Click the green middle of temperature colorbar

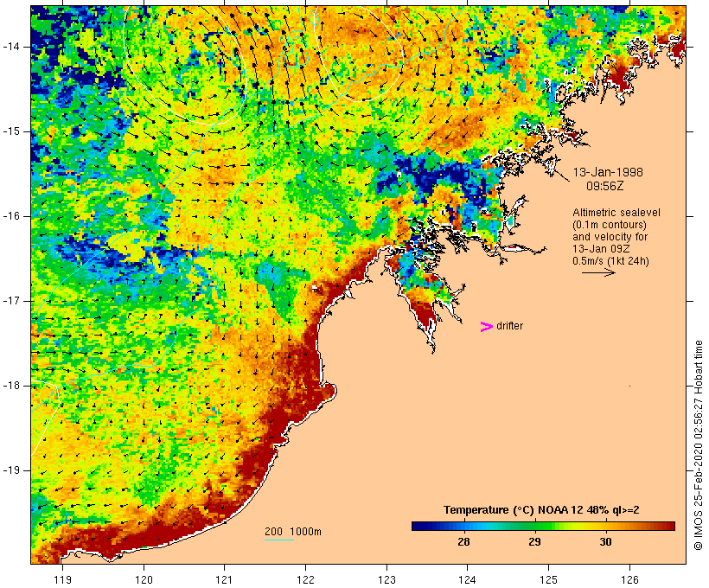543,526
